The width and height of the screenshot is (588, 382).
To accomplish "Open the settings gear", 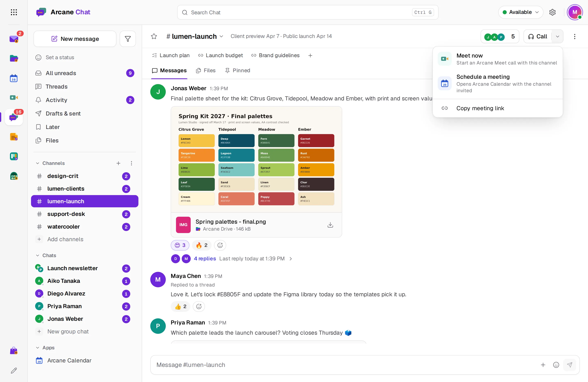I will coord(552,12).
